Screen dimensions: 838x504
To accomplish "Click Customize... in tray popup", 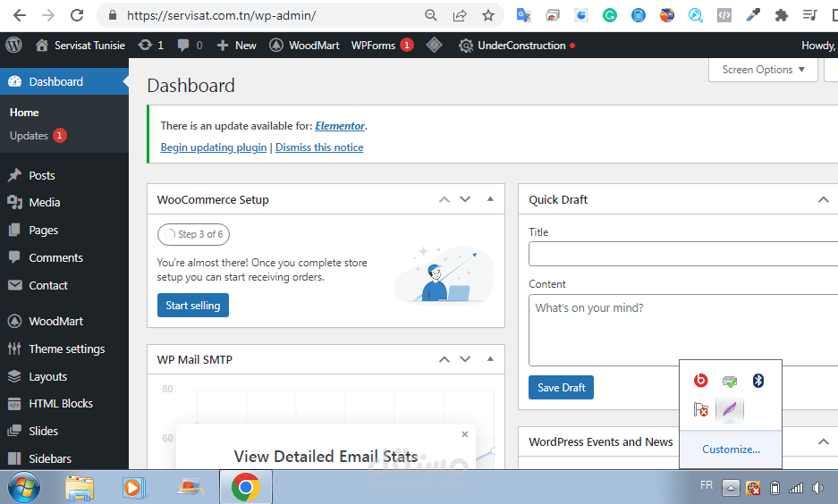I will click(731, 449).
